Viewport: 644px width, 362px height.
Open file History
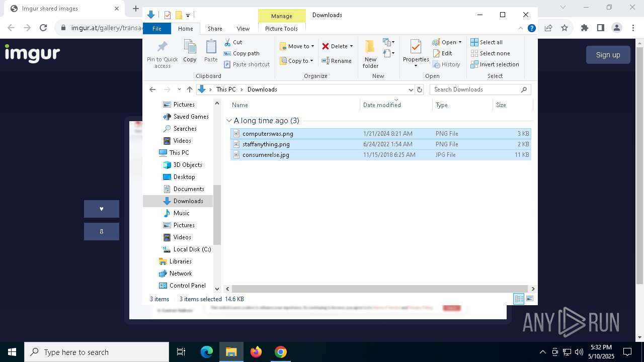pyautogui.click(x=446, y=64)
